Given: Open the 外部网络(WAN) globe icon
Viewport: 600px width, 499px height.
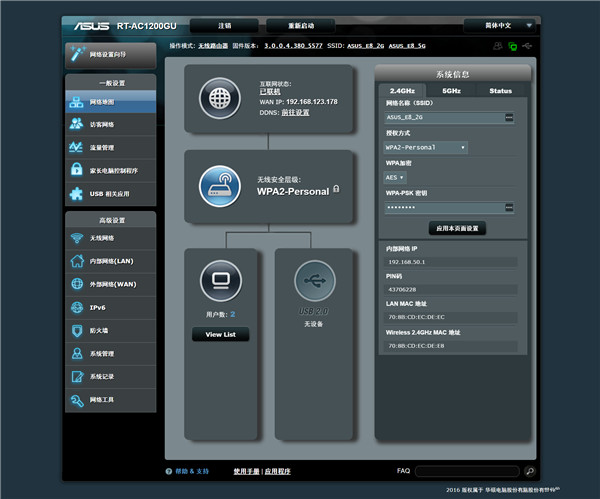Looking at the screenshot, I should (x=77, y=284).
